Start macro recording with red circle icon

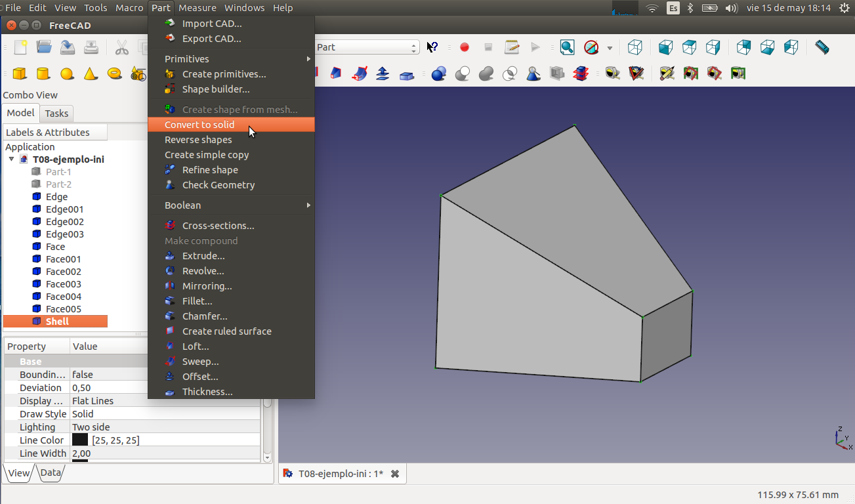coord(465,47)
